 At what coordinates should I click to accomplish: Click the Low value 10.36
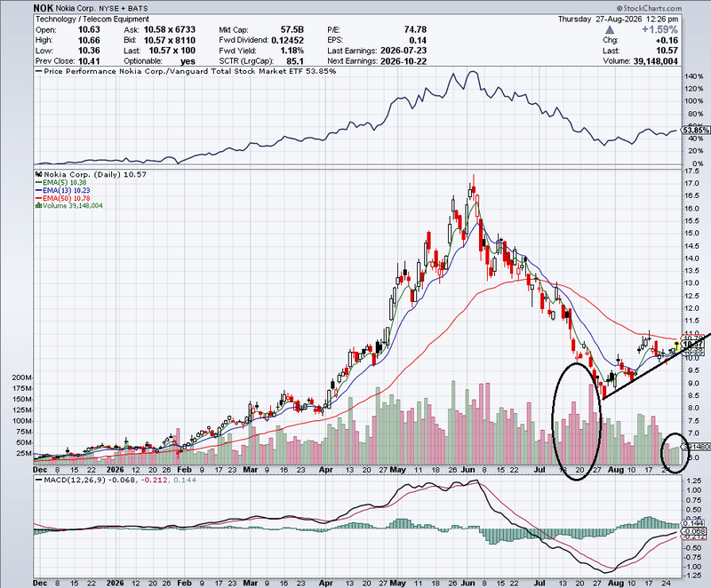[x=89, y=51]
